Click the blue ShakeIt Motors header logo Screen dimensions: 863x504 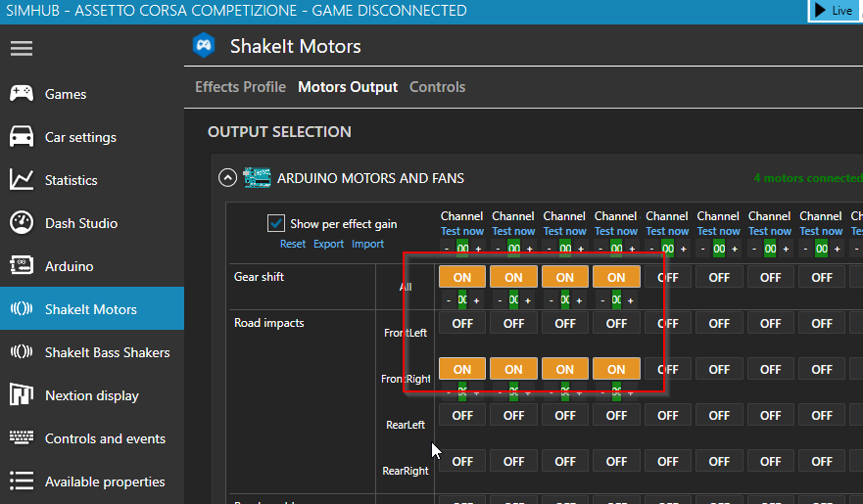point(204,46)
